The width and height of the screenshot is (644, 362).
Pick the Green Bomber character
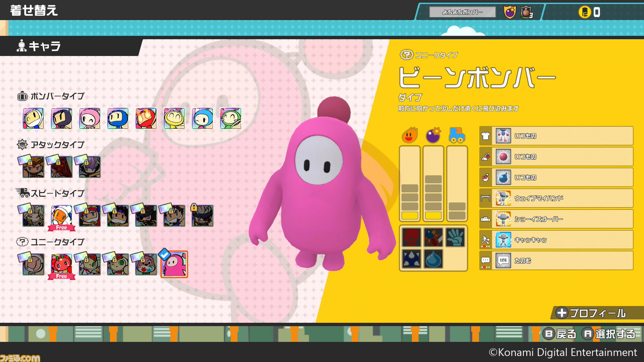[230, 119]
